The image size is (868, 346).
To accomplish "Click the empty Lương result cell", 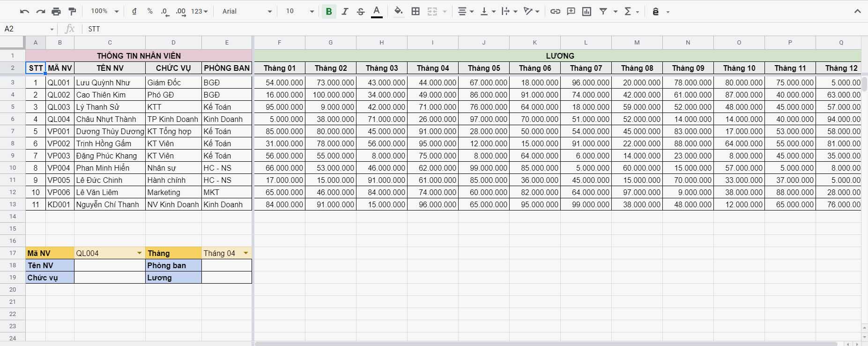I will 227,278.
